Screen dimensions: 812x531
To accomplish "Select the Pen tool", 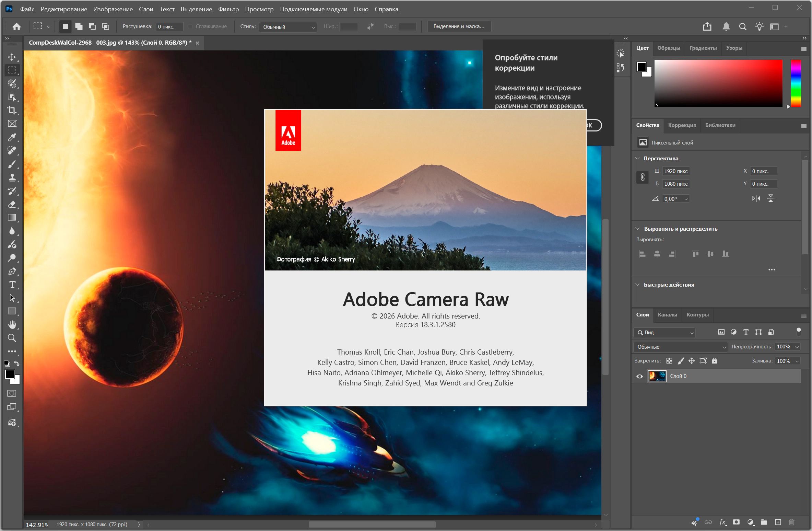I will click(x=12, y=271).
